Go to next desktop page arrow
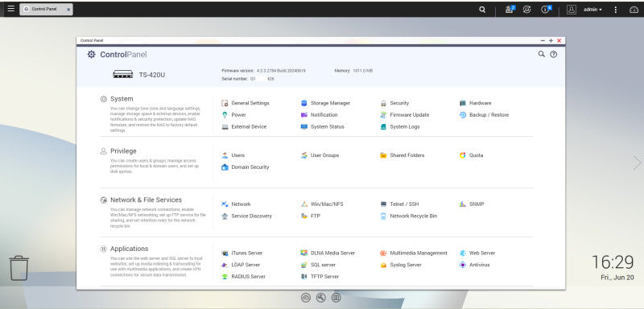The width and height of the screenshot is (644, 309). pyautogui.click(x=637, y=163)
